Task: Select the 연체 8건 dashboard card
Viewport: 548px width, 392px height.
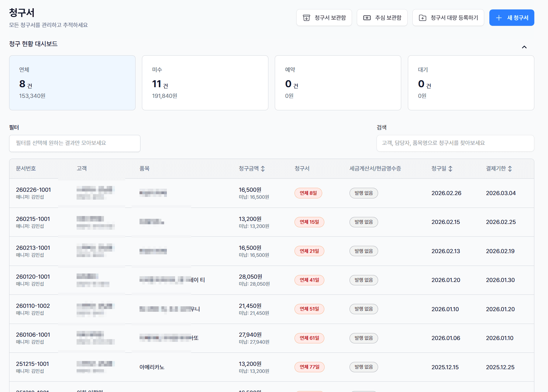Action: (x=72, y=83)
